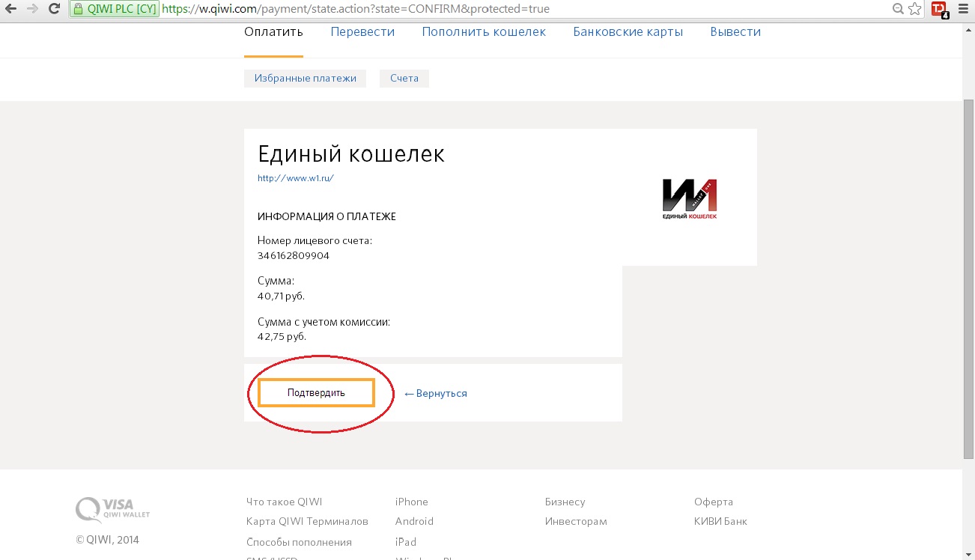This screenshot has width=975, height=560.
Task: Select the amount 40,71 руб.
Action: point(282,296)
